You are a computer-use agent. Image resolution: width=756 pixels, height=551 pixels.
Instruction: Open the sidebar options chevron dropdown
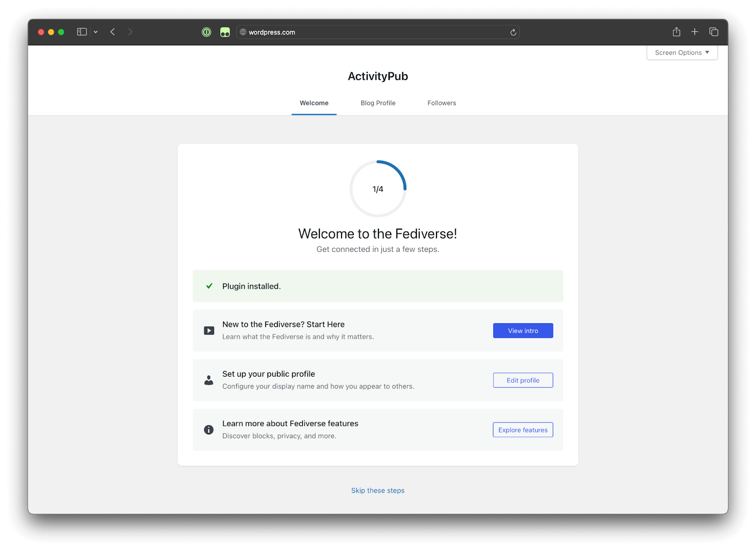click(95, 32)
